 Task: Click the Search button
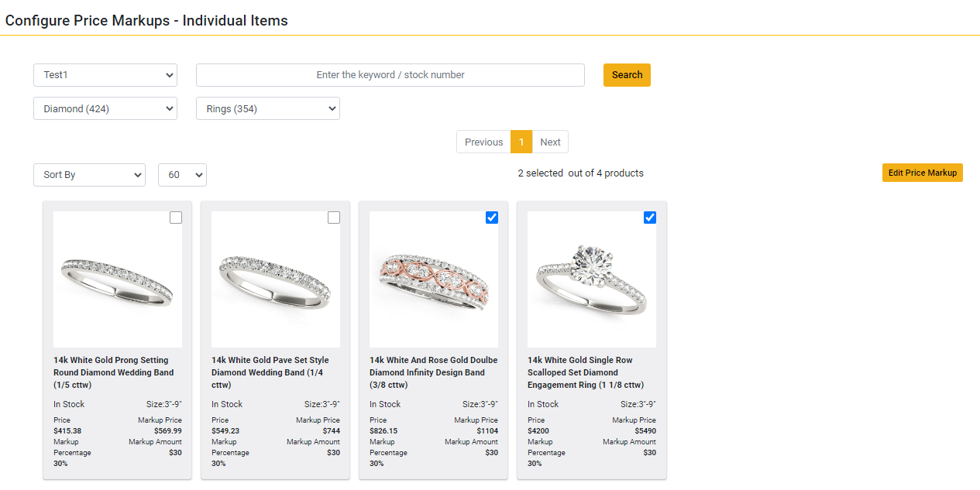click(626, 74)
